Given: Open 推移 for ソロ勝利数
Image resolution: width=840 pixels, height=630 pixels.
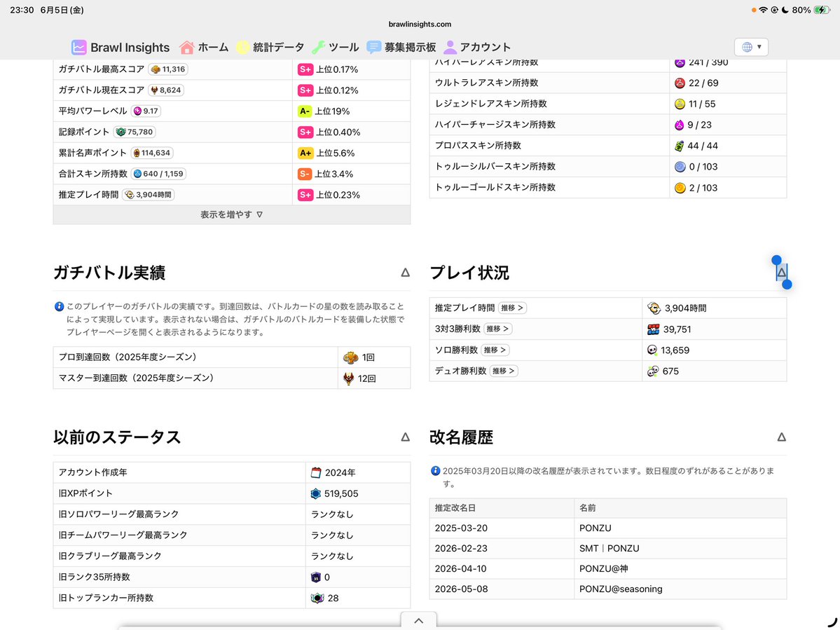Looking at the screenshot, I should (x=495, y=350).
